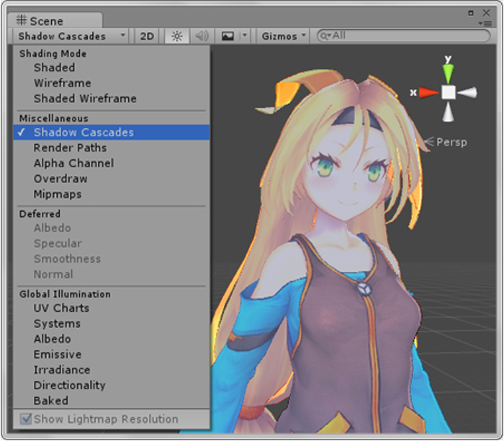Toggle the image effects picture icon

[228, 36]
